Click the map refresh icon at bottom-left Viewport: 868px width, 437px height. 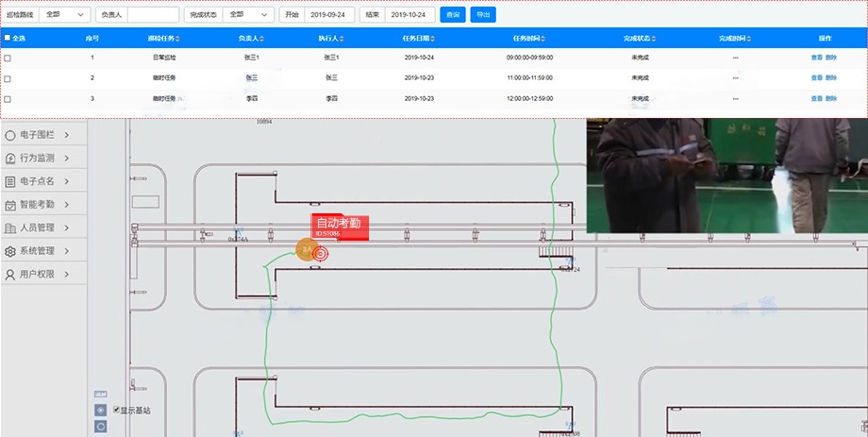click(101, 427)
